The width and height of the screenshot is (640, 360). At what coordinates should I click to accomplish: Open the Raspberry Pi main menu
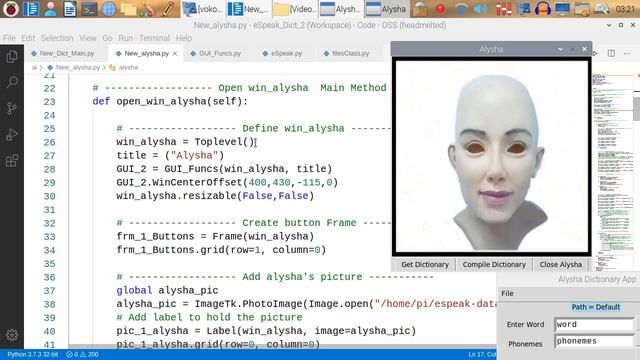[x=11, y=9]
